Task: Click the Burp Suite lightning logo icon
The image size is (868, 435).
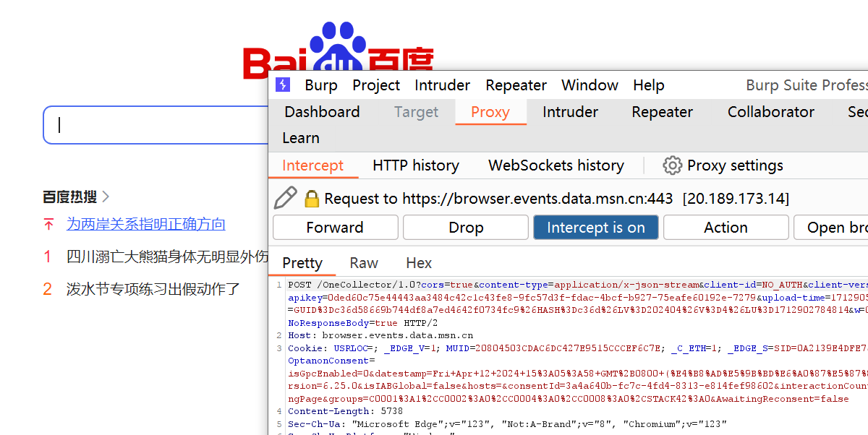Action: point(283,85)
